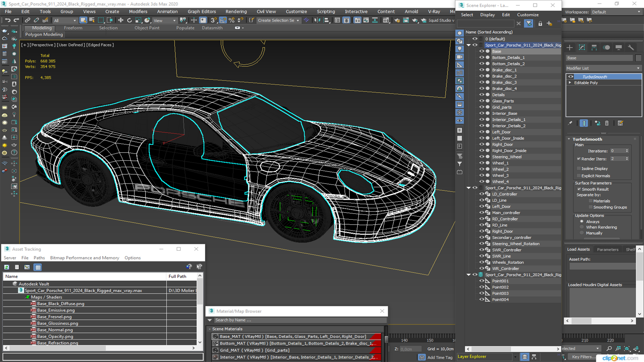
Task: Collapse Scene Materials group in Material Browser
Action: coord(210,329)
